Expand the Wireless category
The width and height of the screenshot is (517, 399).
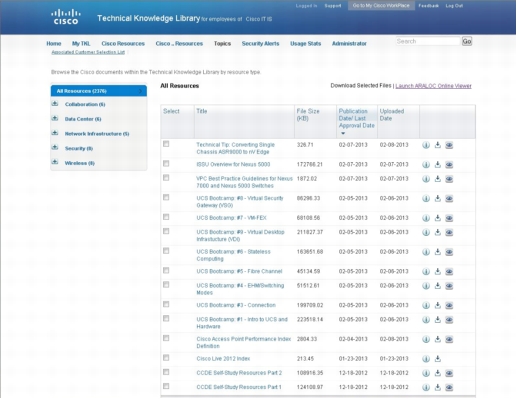tap(55, 162)
